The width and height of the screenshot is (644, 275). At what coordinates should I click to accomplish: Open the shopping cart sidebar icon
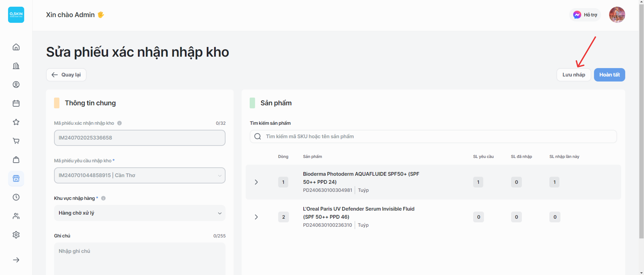pos(16,141)
